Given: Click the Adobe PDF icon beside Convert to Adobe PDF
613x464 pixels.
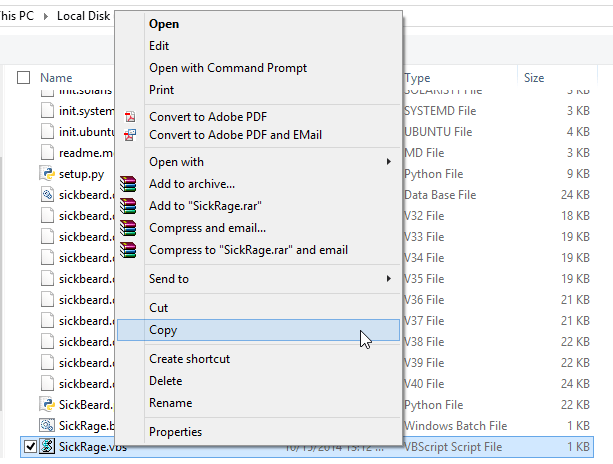Looking at the screenshot, I should point(128,116).
